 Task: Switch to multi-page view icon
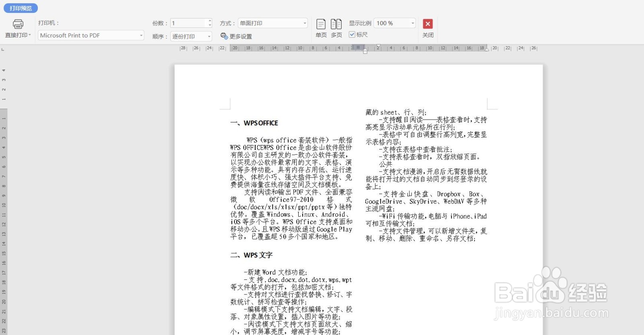point(336,24)
